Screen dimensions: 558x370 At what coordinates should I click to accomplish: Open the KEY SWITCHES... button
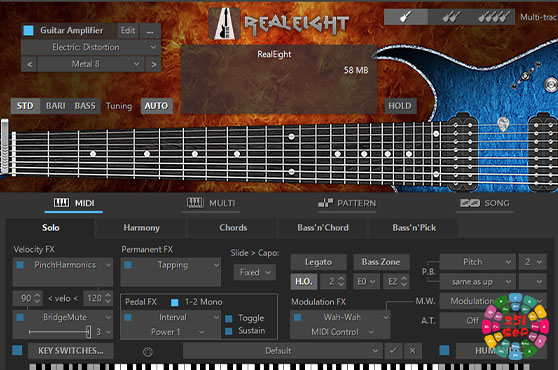click(71, 351)
